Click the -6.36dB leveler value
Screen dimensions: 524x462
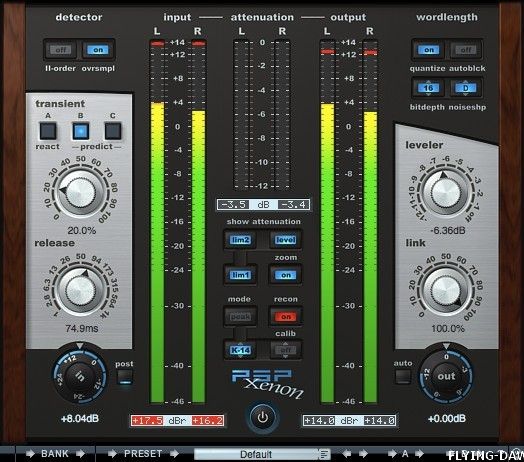click(x=447, y=231)
